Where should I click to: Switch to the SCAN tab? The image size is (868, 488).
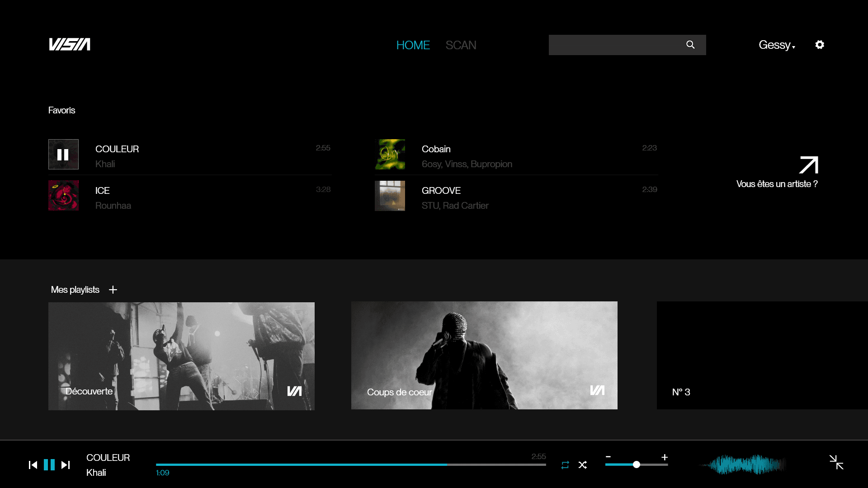[x=461, y=45]
